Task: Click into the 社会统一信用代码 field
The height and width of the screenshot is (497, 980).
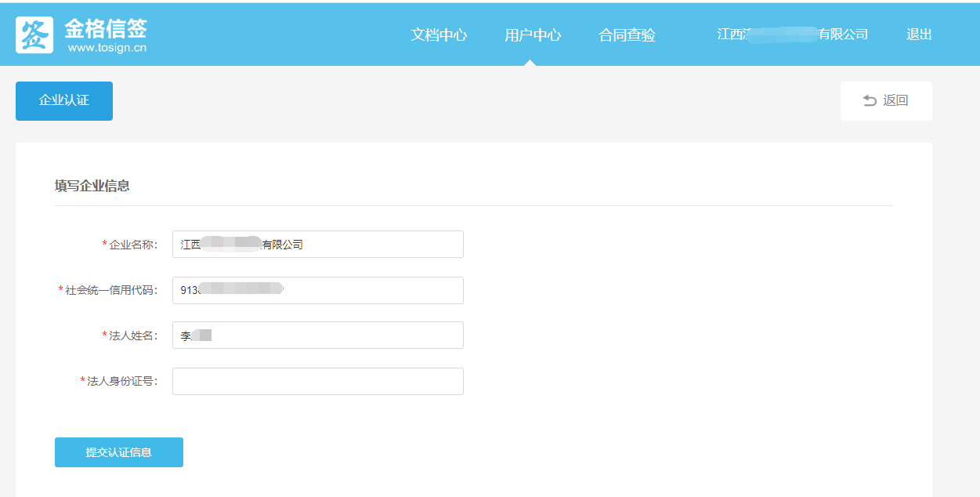Action: (317, 290)
